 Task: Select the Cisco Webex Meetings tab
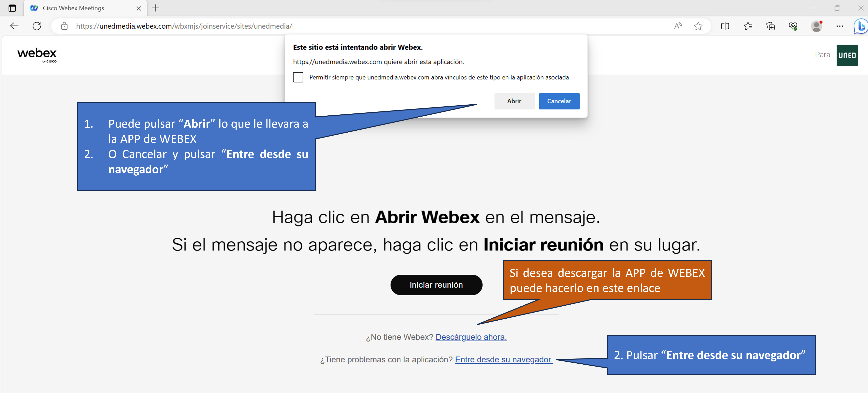pos(86,8)
